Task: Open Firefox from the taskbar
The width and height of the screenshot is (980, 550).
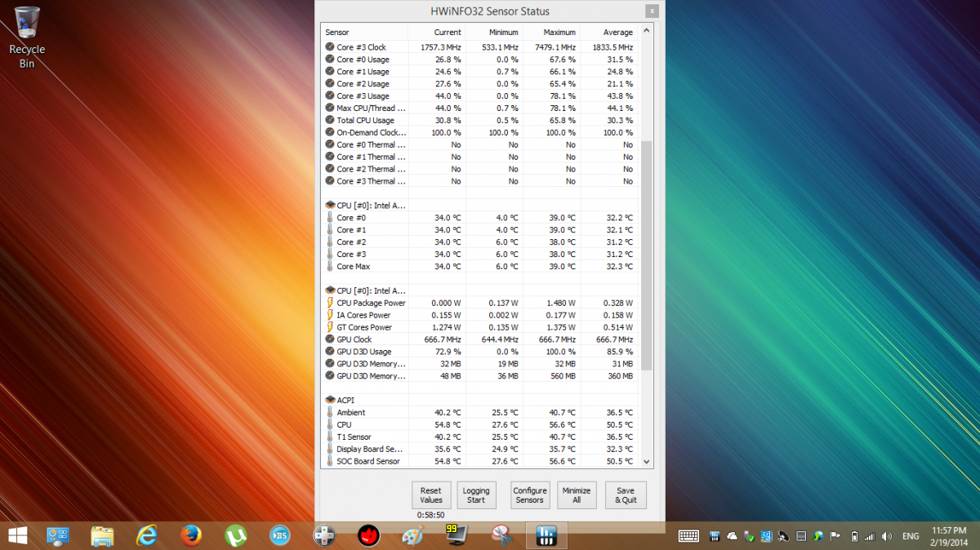Action: [x=192, y=535]
